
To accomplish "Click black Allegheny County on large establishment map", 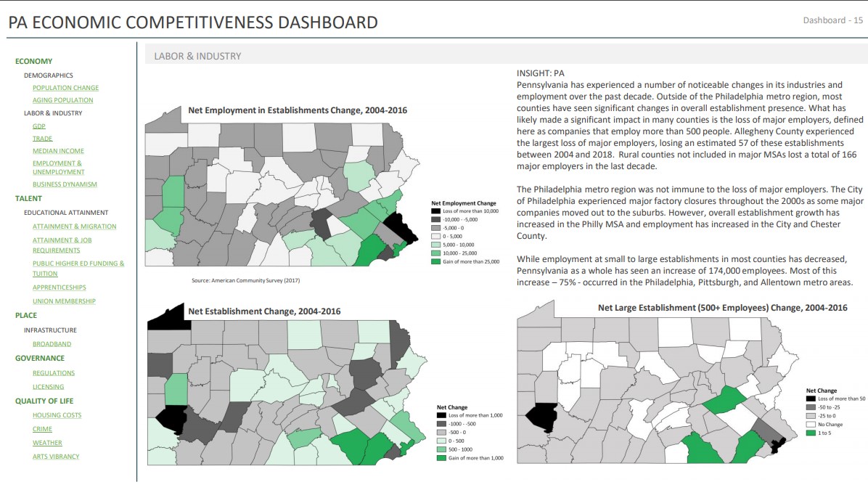I will click(543, 417).
